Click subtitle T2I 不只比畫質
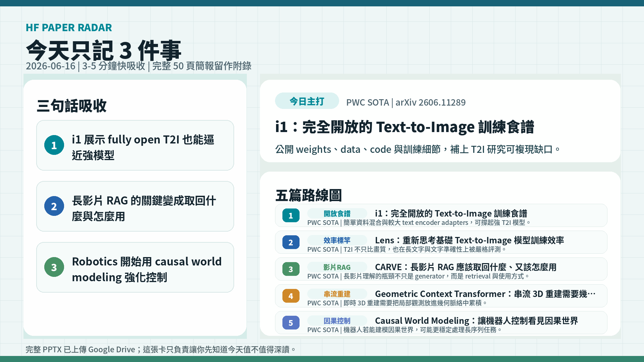The image size is (644, 362). tap(407, 249)
